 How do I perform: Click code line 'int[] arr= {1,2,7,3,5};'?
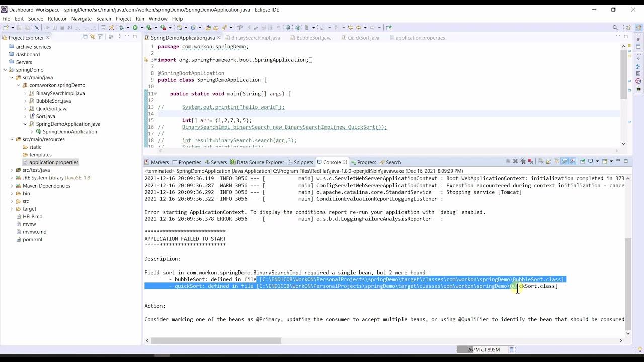pos(216,120)
